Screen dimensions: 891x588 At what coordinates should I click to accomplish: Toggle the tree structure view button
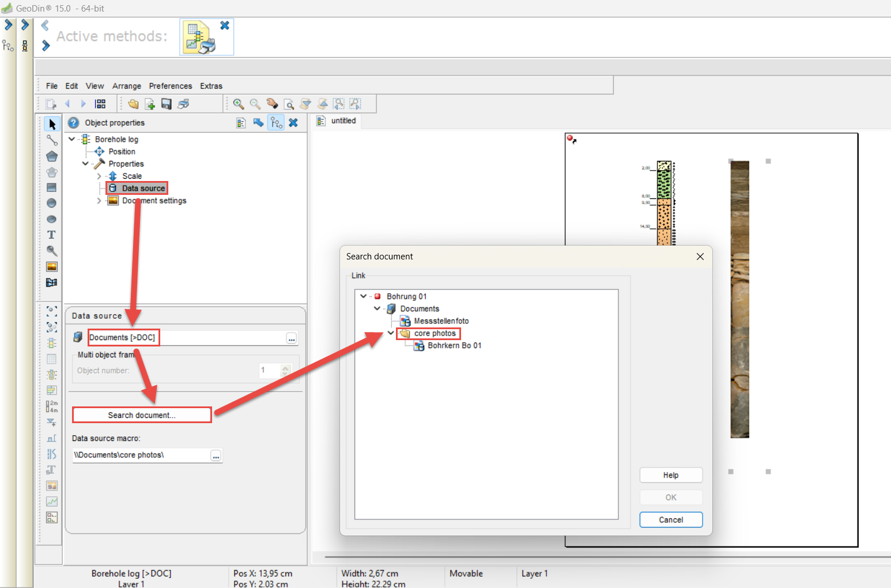pos(277,123)
